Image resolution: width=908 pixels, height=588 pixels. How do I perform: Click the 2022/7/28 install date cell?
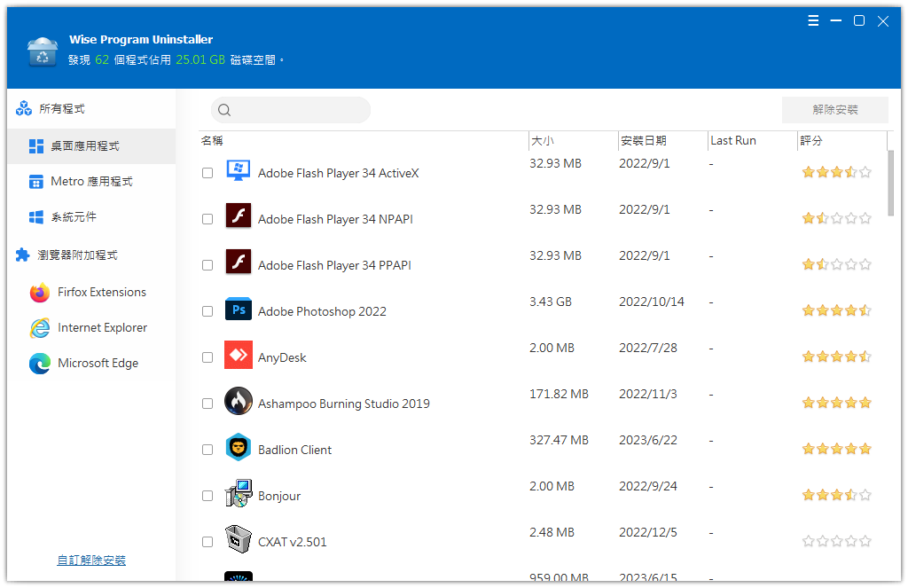[648, 349]
